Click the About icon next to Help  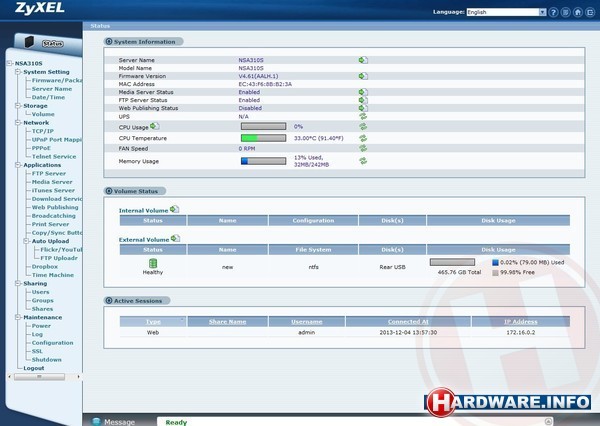566,12
